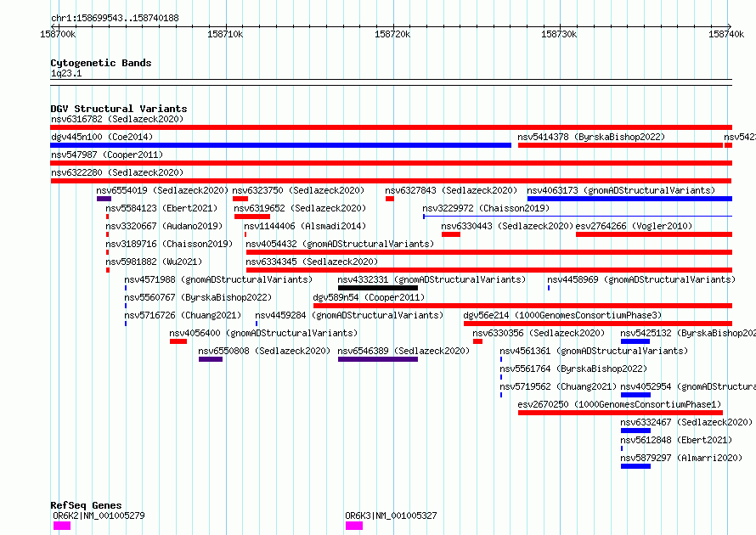Click the blue bar under nsv5425132
756x535 pixels.
635,341
